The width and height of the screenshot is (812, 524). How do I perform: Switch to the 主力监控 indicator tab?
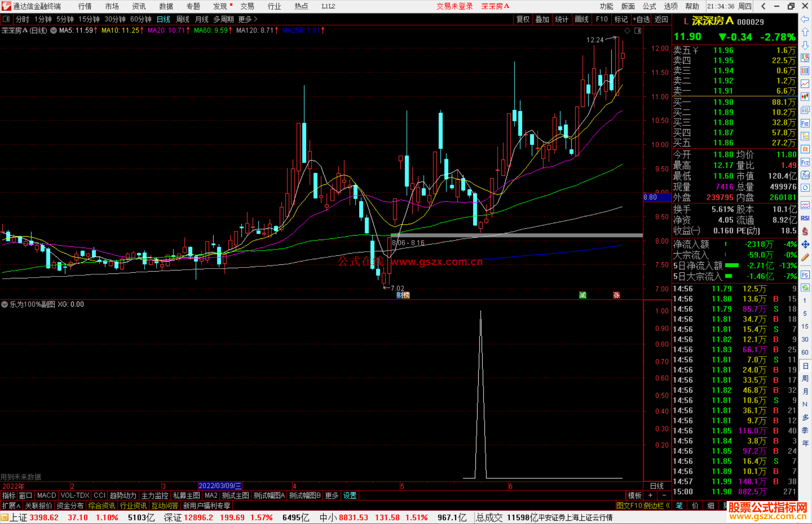point(155,495)
